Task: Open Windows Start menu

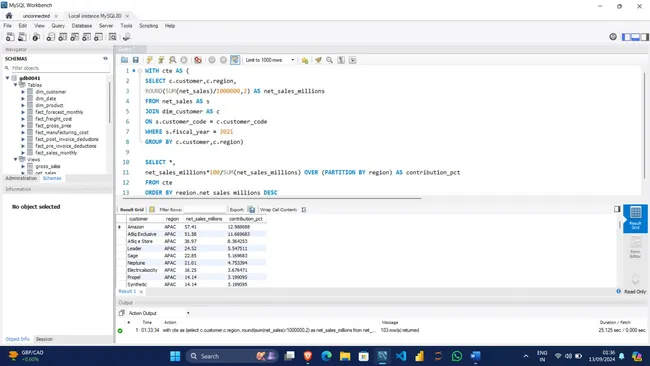Action: pyautogui.click(x=175, y=356)
